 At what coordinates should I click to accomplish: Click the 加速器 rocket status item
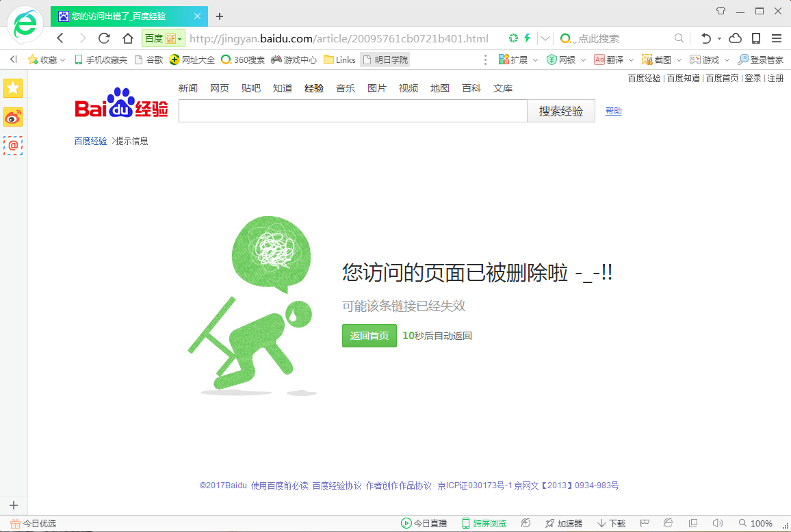click(564, 523)
